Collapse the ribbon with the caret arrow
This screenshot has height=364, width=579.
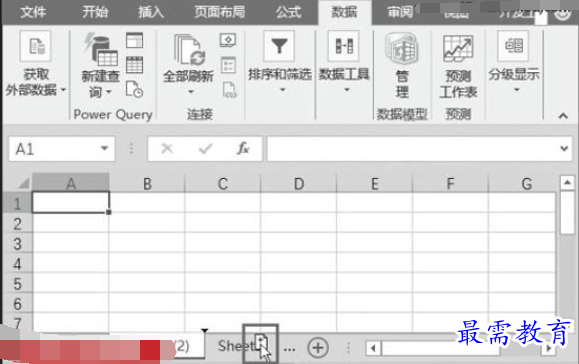[x=563, y=116]
